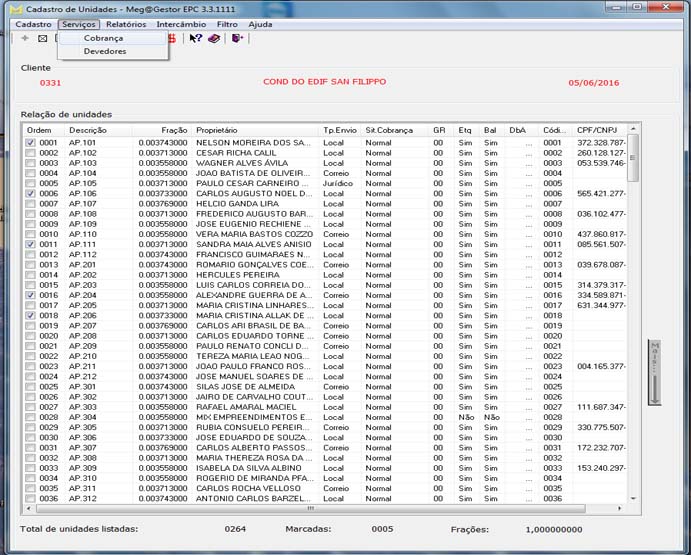The image size is (691, 555).
Task: Click the envelope mail toolbar icon
Action: 43,38
